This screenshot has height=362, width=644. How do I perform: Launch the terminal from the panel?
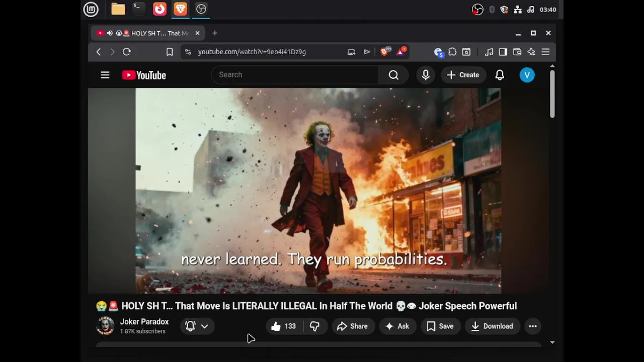coord(138,9)
